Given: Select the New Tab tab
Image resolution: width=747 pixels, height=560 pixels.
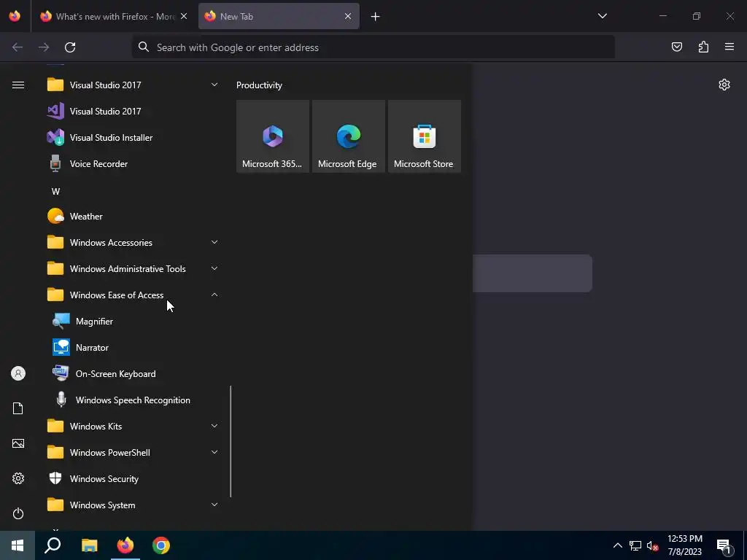Looking at the screenshot, I should (x=279, y=16).
